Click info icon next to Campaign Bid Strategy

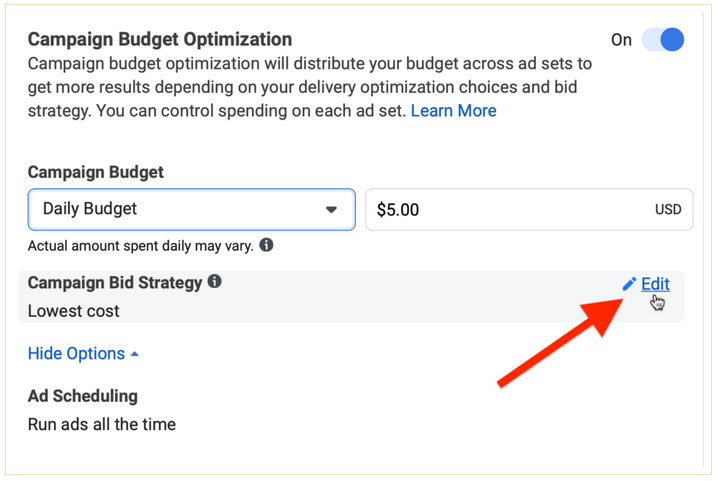coord(214,281)
